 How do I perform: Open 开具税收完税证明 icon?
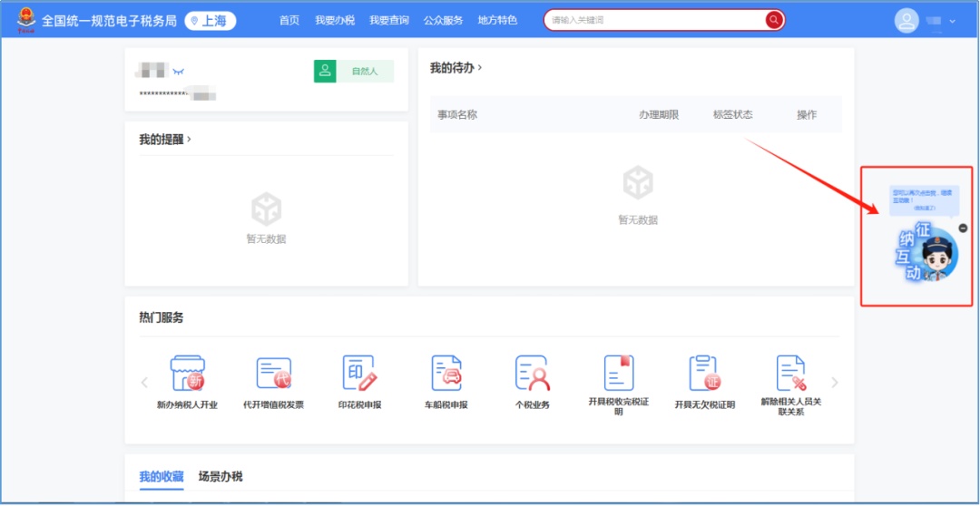pyautogui.click(x=618, y=374)
